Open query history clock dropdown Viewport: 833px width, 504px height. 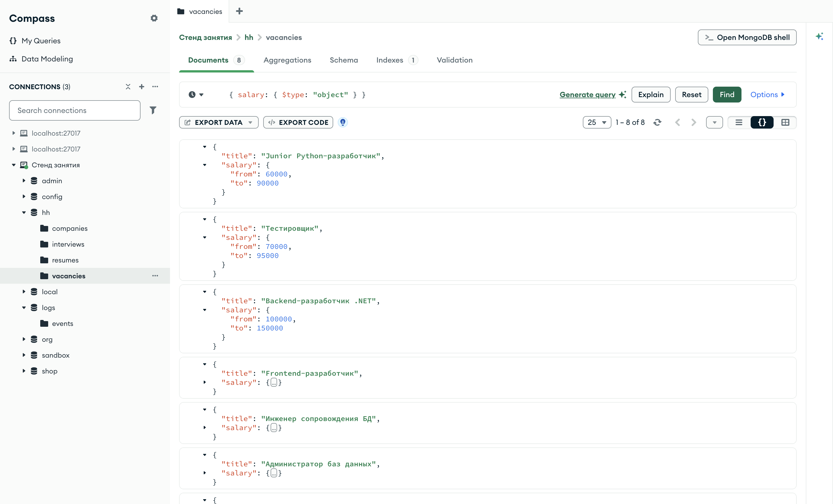click(x=196, y=95)
